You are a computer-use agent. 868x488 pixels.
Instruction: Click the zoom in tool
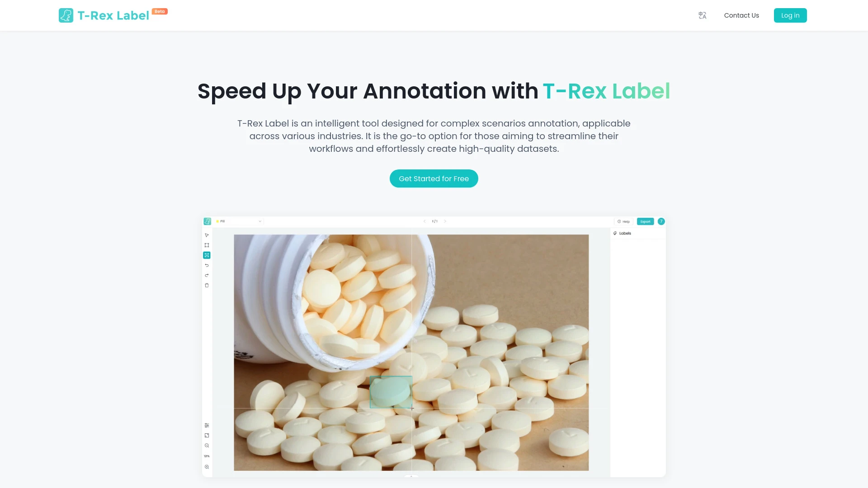pos(206,467)
